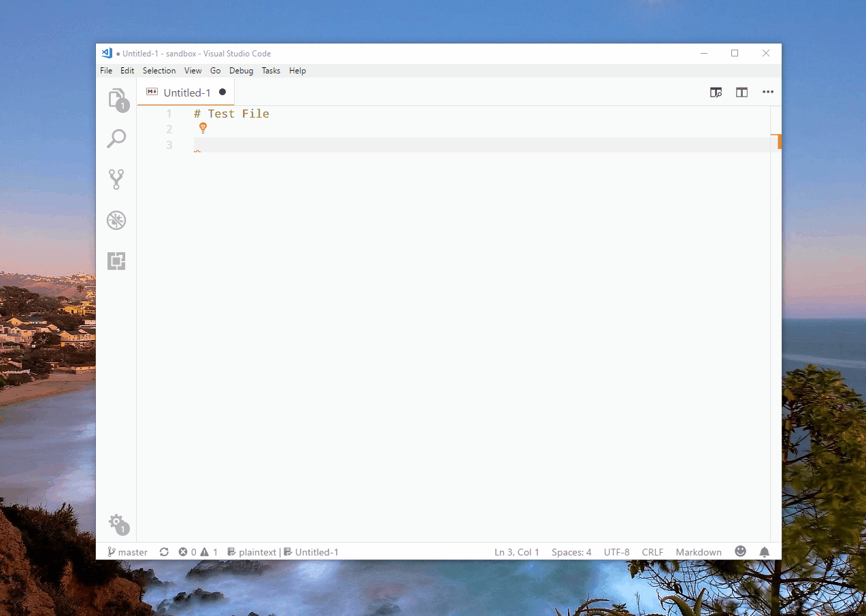Open the Debug menu
Viewport: 866px width, 616px height.
(241, 70)
